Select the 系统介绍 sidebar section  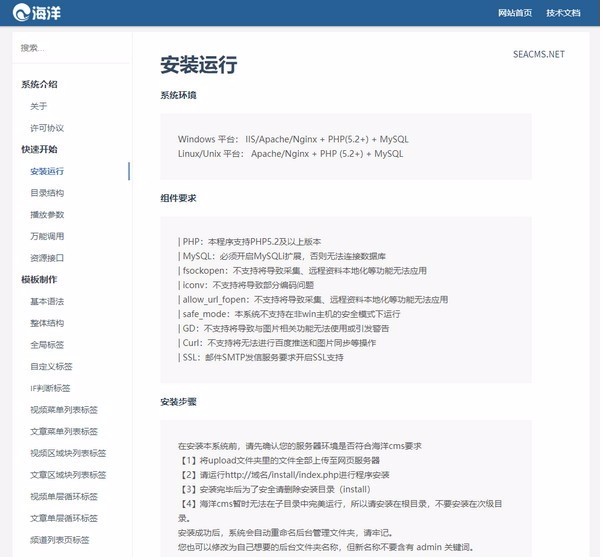(x=39, y=85)
